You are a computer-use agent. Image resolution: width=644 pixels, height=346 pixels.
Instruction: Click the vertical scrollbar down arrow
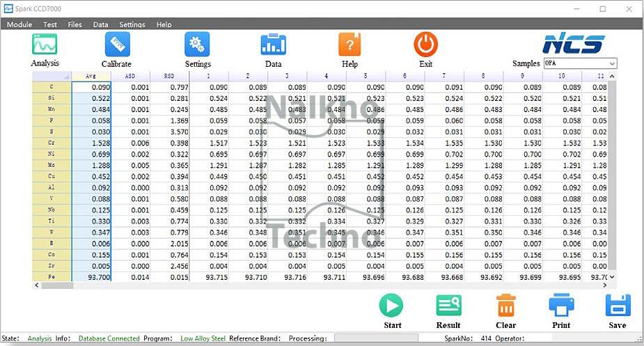coord(612,277)
